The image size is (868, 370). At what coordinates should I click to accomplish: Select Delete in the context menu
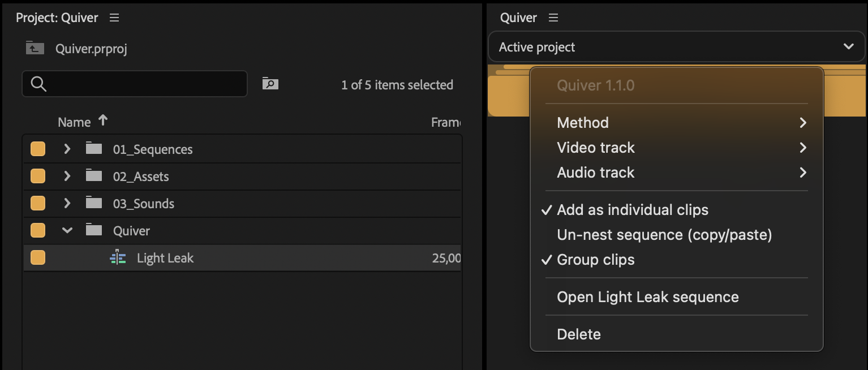(579, 334)
